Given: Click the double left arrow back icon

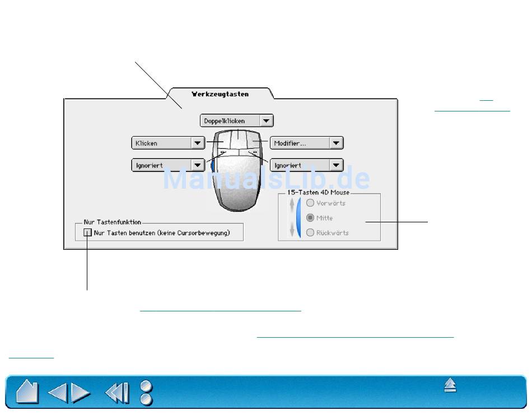Looking at the screenshot, I should [117, 392].
